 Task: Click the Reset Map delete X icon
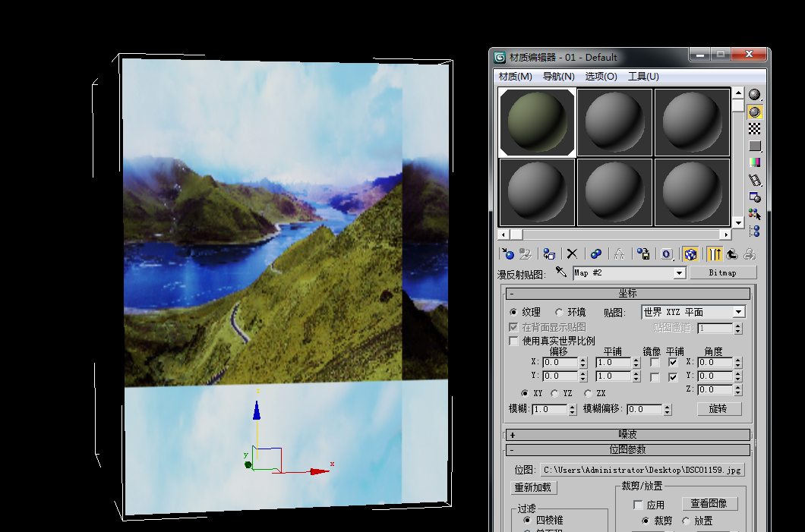pos(573,254)
